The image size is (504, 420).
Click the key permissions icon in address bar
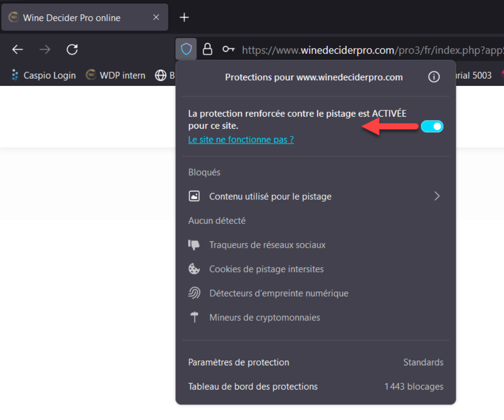pos(228,49)
